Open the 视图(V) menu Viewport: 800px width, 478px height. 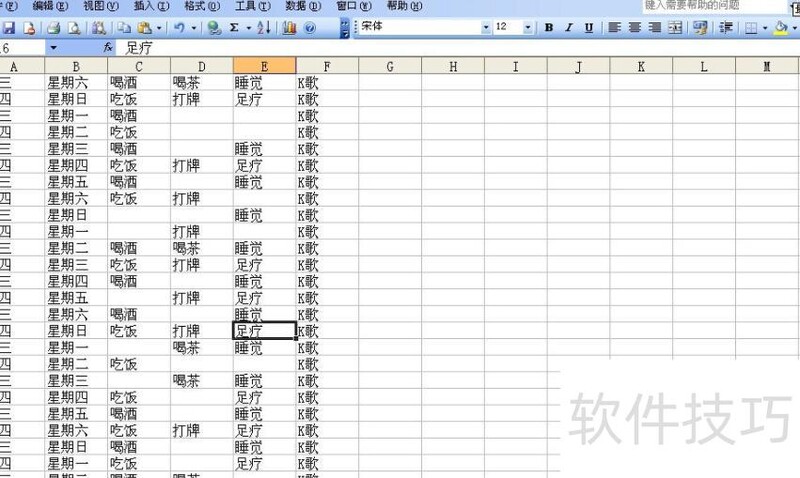point(101,6)
